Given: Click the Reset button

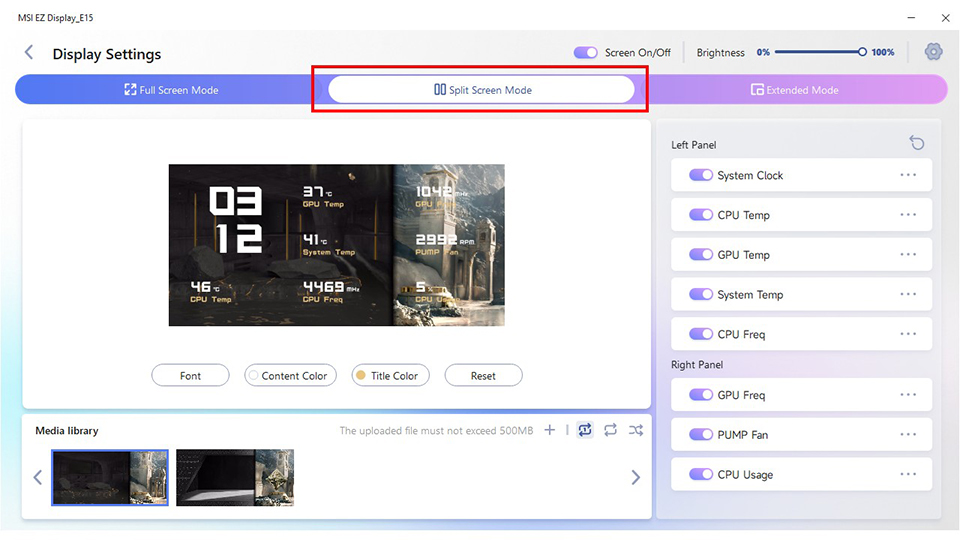Looking at the screenshot, I should coord(483,375).
